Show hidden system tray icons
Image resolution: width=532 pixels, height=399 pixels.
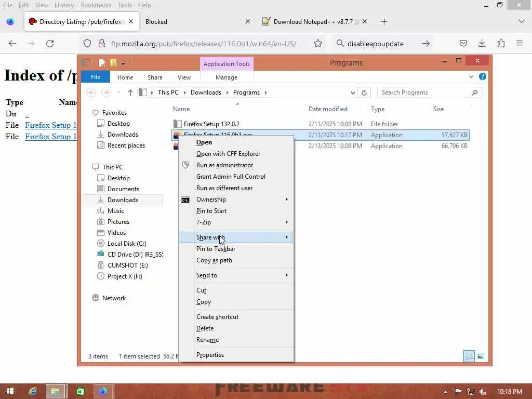445,392
